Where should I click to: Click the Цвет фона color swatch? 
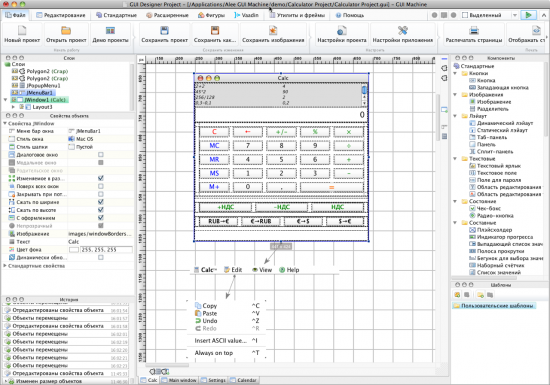tap(74, 250)
